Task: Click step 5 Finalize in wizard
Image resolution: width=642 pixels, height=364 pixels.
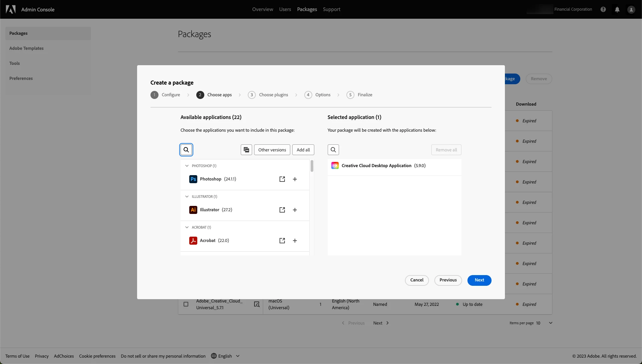Action: click(x=359, y=95)
